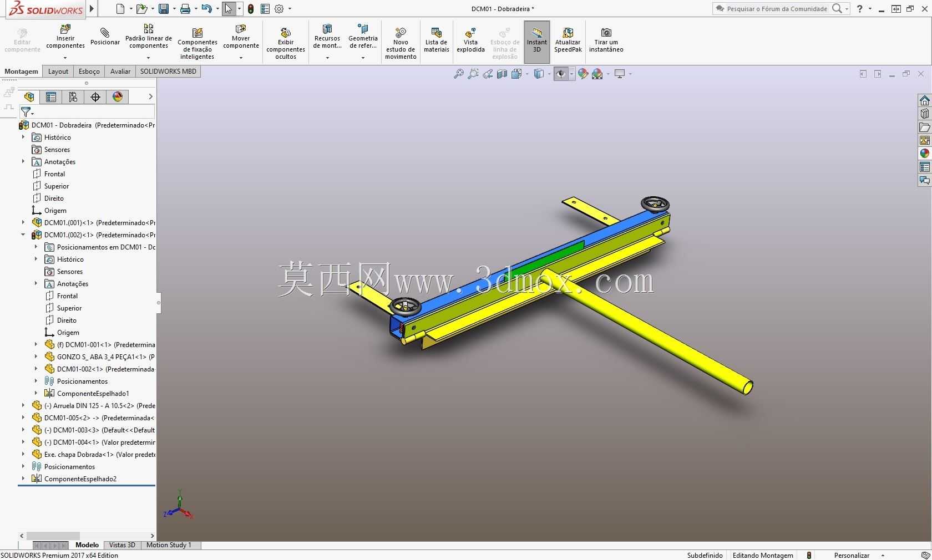Toggle Hide/Show Items eye button
The width and height of the screenshot is (932, 560).
561,74
